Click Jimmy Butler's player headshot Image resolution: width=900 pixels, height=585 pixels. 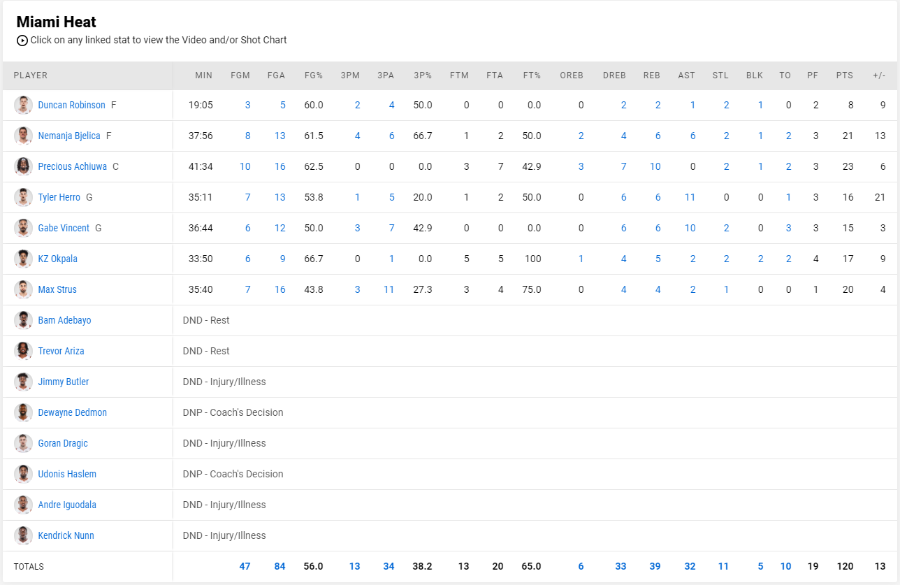23,382
